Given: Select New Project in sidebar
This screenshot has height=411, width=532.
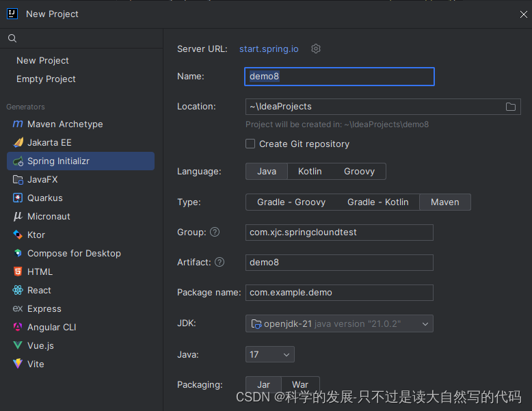Looking at the screenshot, I should click(43, 60).
